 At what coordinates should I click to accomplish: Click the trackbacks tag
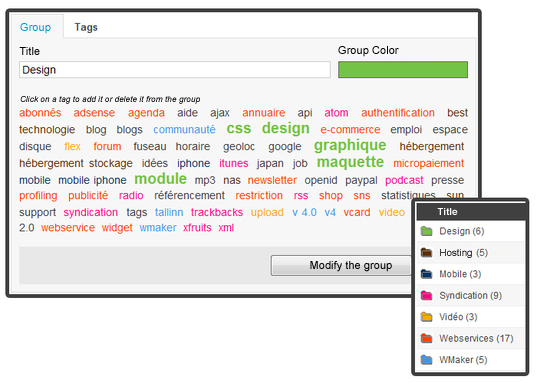[217, 212]
